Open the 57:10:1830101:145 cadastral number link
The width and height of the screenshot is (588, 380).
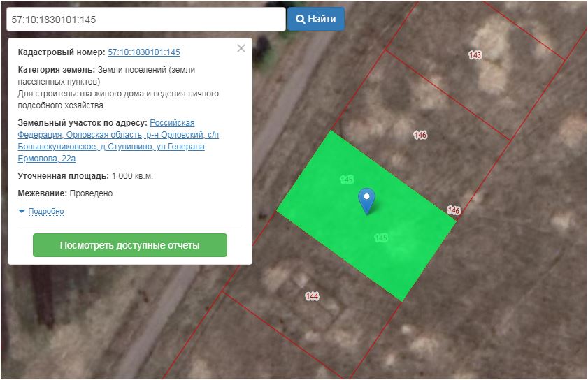[x=144, y=52]
